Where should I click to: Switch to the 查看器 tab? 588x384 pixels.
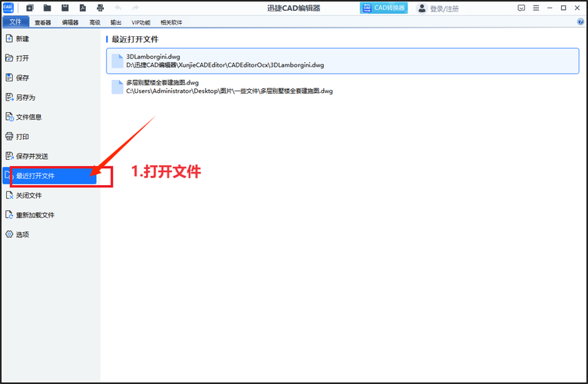click(x=43, y=22)
